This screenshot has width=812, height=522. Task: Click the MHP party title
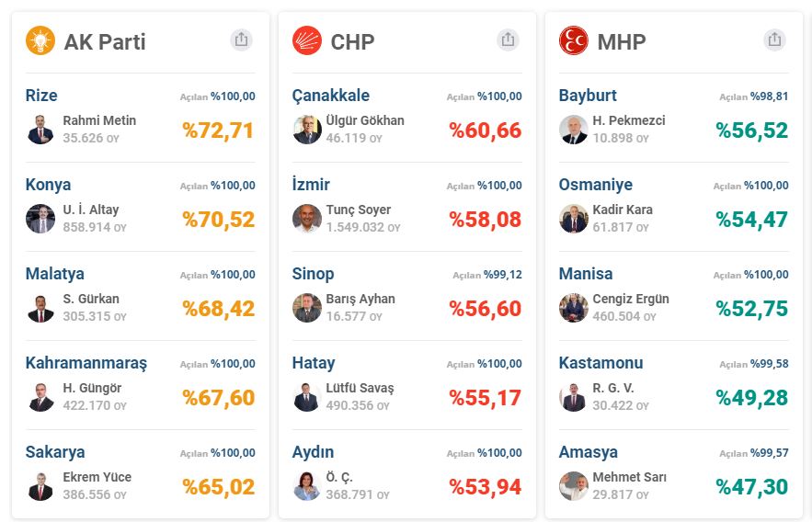(622, 41)
